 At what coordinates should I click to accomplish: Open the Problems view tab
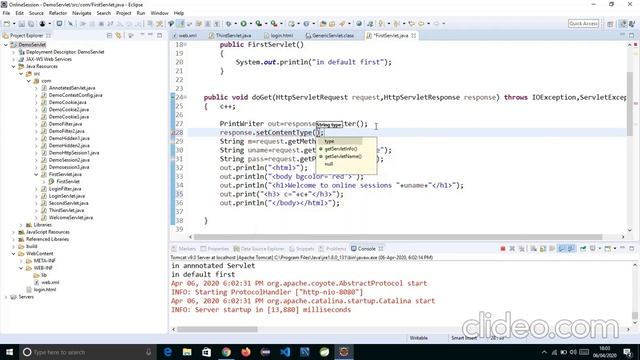click(333, 249)
